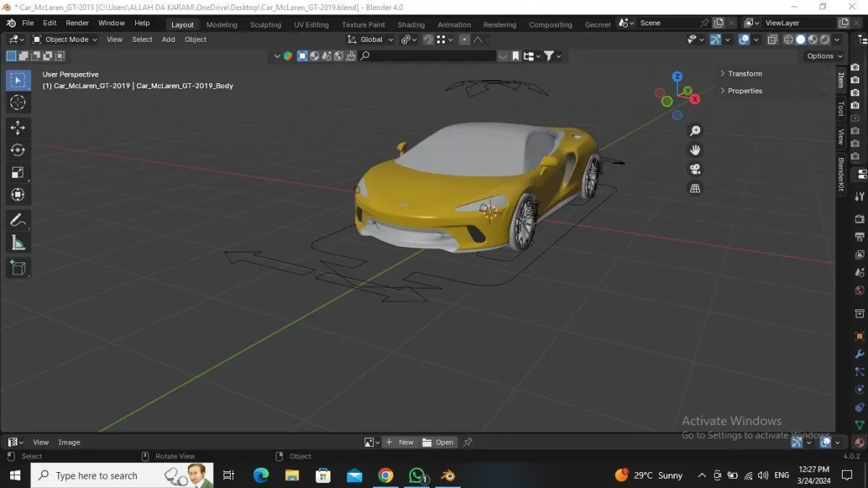868x488 pixels.
Task: Enable solid viewport shading
Action: (801, 40)
